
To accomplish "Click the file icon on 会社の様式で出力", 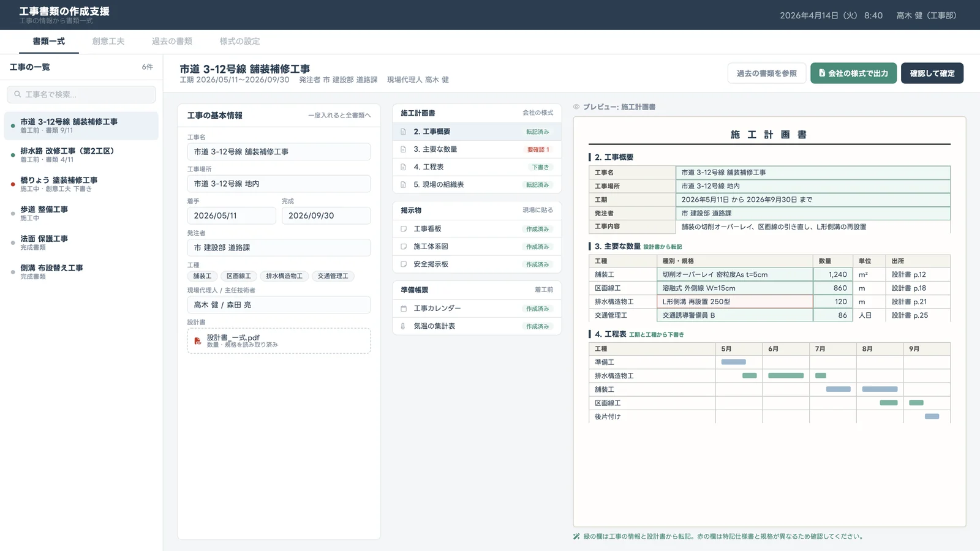I will (822, 73).
